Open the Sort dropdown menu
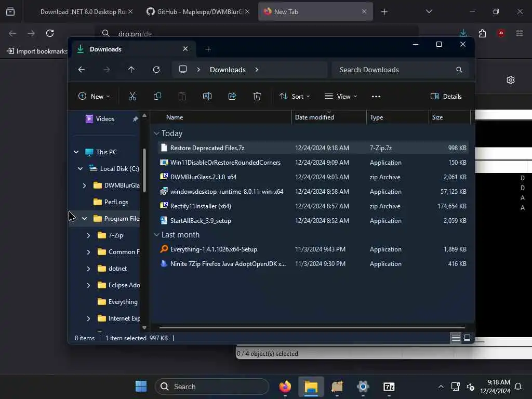 (x=295, y=96)
